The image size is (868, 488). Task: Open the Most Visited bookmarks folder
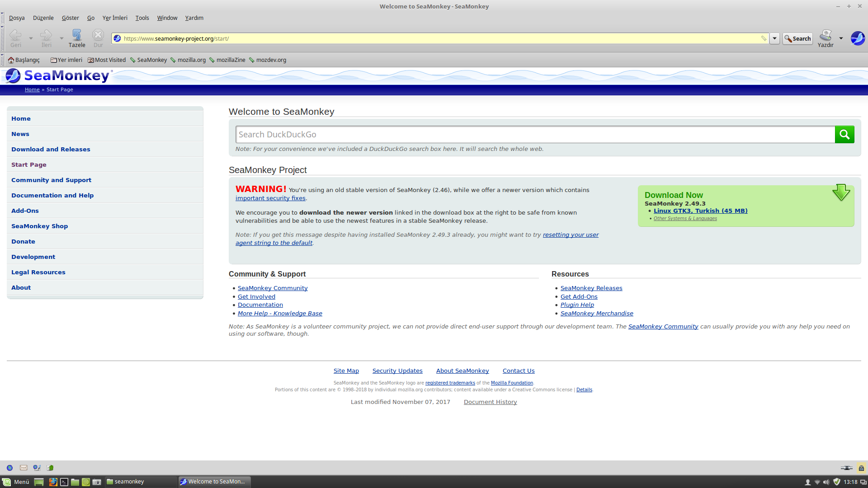coord(107,60)
